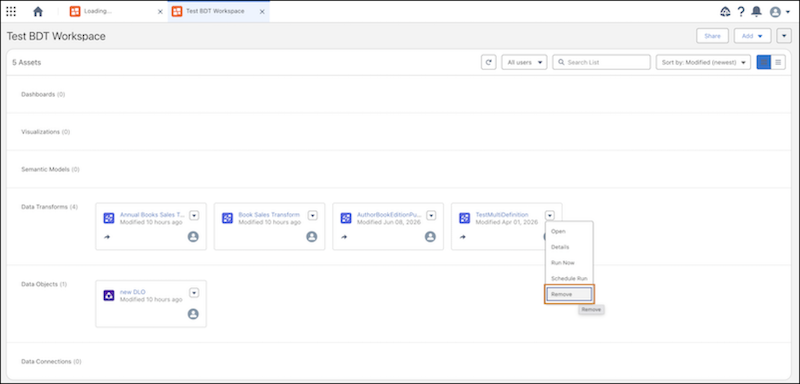
Task: Select Run Now in the context menu
Action: pyautogui.click(x=569, y=263)
